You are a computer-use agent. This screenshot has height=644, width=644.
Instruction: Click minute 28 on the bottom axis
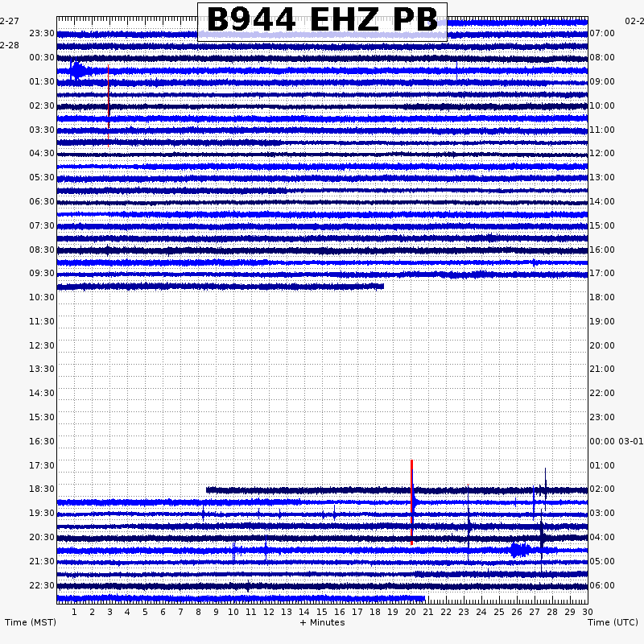[x=552, y=613]
